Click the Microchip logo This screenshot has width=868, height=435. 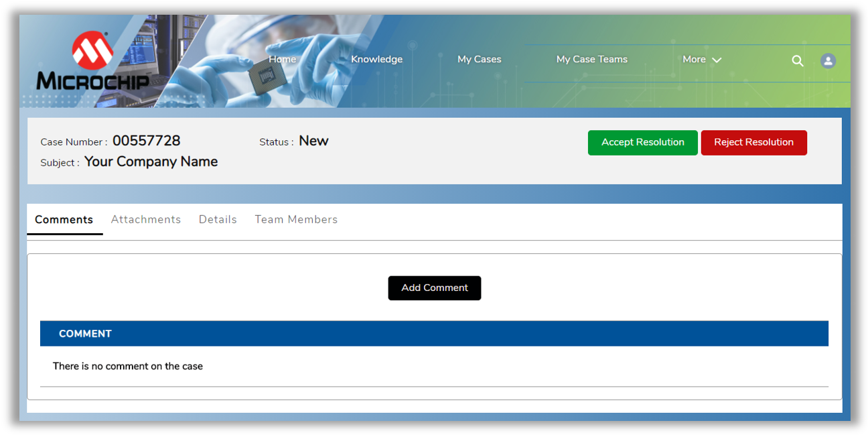click(92, 64)
